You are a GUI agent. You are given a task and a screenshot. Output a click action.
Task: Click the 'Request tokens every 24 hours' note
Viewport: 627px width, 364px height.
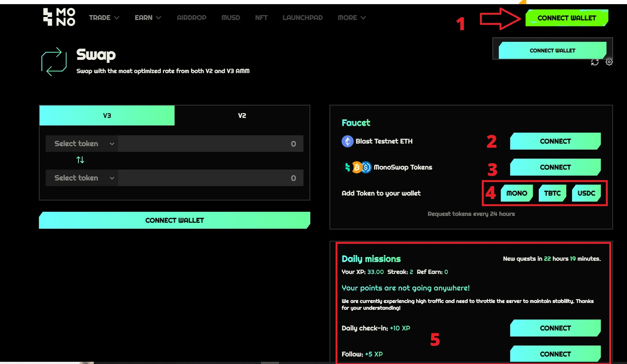click(471, 214)
